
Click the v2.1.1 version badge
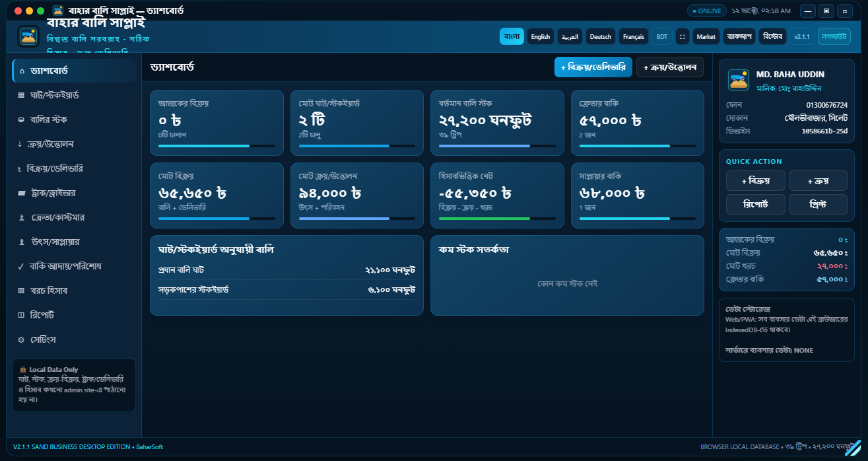tap(802, 37)
